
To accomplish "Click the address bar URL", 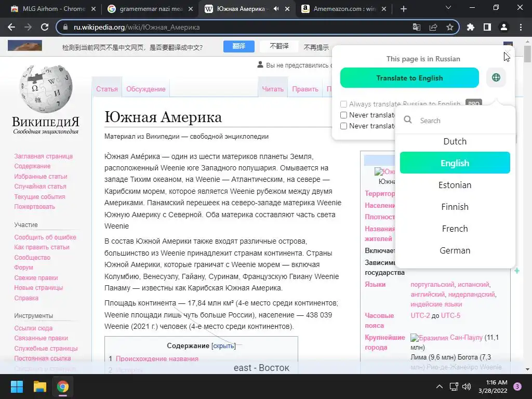I will [137, 27].
